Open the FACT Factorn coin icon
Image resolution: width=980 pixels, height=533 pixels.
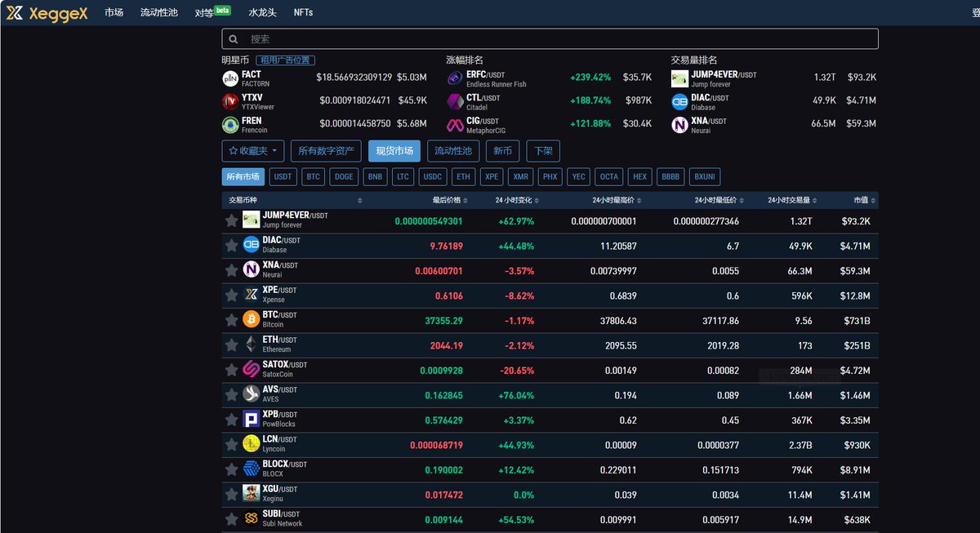pos(230,78)
